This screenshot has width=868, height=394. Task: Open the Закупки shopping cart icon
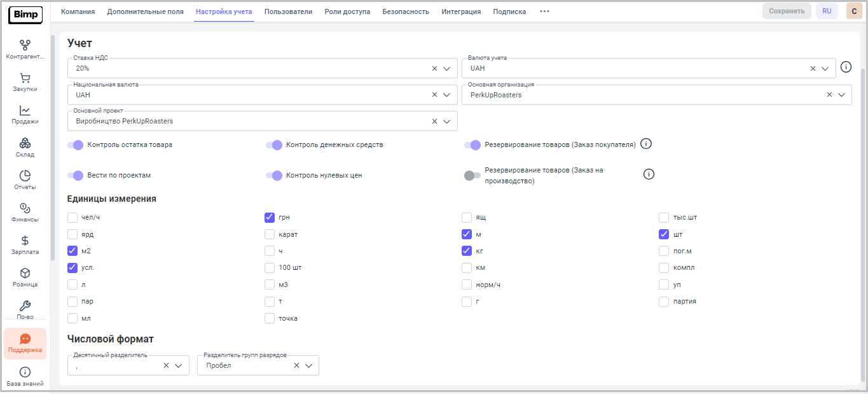click(x=25, y=79)
